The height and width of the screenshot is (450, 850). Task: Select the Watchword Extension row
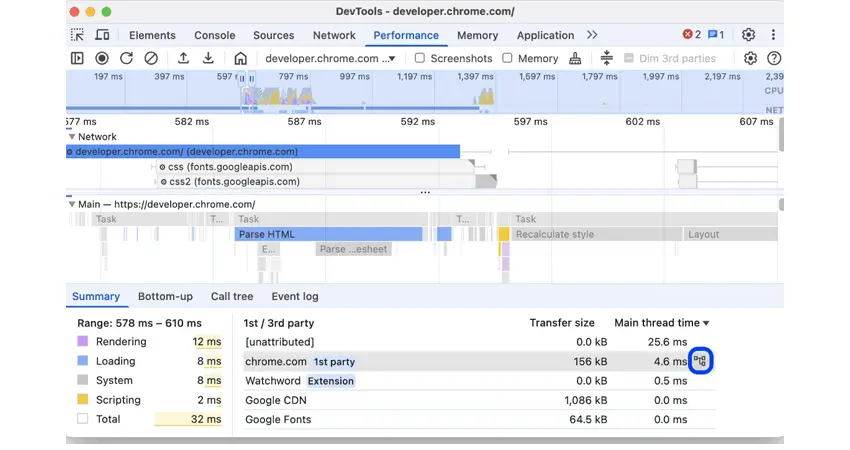point(479,381)
